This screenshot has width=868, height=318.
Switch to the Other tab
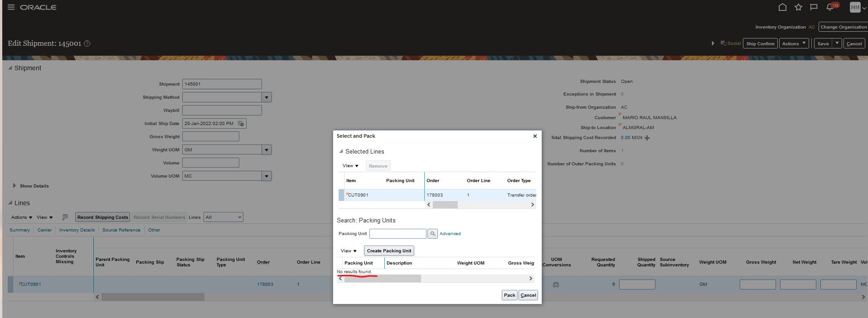pyautogui.click(x=154, y=230)
